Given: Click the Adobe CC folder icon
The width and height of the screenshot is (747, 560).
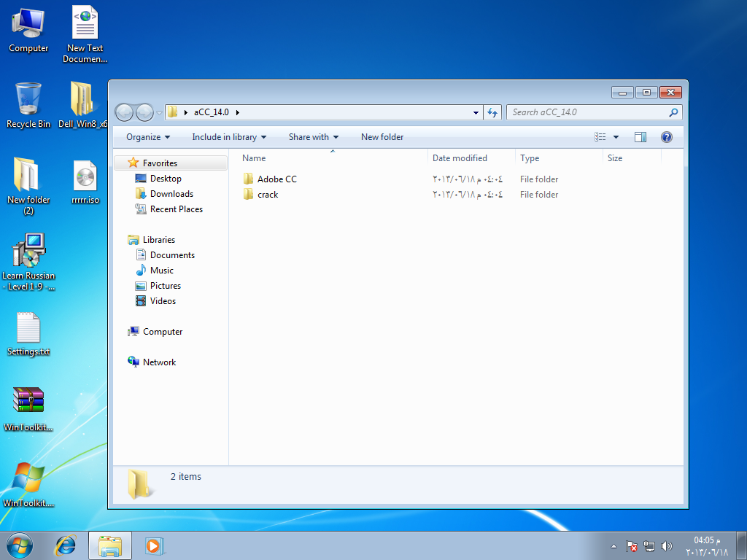Looking at the screenshot, I should click(248, 179).
